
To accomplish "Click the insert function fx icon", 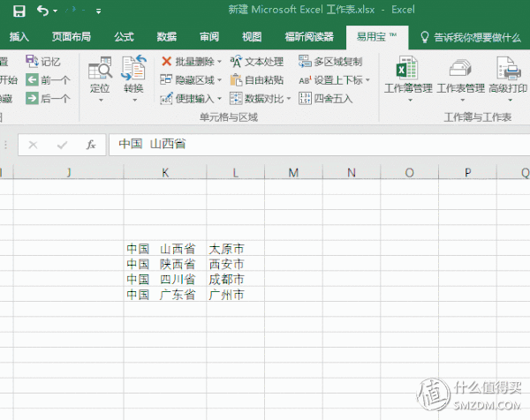I will 90,145.
